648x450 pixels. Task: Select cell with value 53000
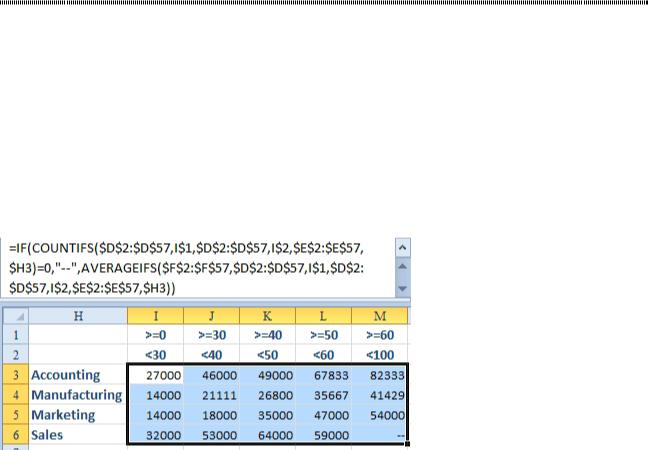[x=212, y=435]
